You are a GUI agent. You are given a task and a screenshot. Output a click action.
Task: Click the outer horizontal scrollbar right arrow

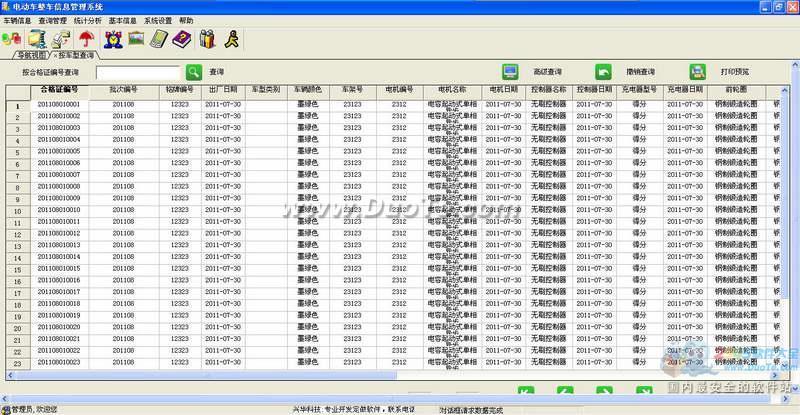pyautogui.click(x=786, y=399)
